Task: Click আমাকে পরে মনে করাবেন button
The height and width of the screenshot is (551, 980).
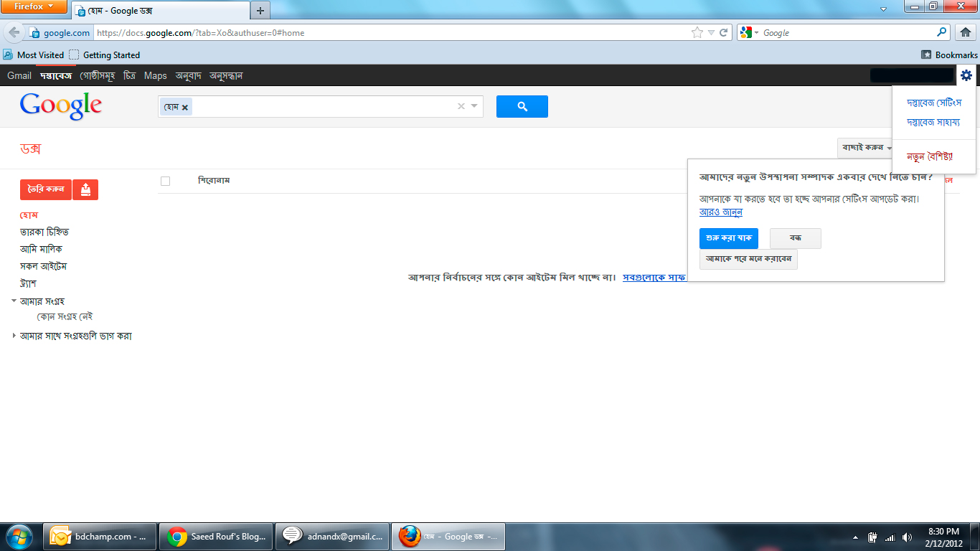Action: (748, 259)
